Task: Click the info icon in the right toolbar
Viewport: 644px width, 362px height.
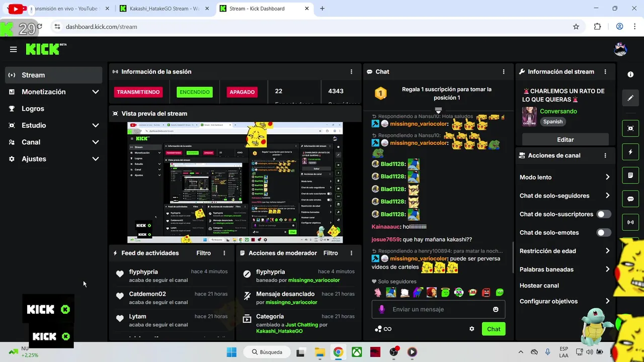Action: pyautogui.click(x=630, y=74)
